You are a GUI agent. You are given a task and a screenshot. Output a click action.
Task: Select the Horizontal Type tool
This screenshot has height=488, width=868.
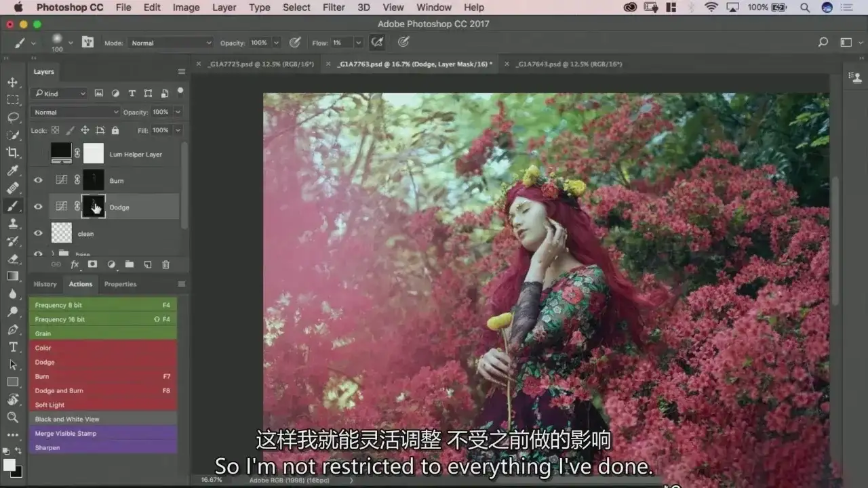(x=13, y=347)
